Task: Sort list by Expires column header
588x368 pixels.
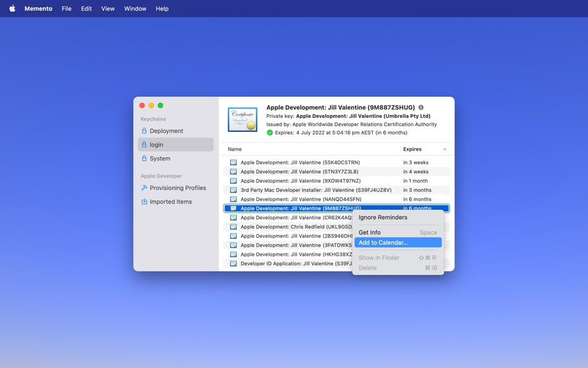Action: click(412, 149)
